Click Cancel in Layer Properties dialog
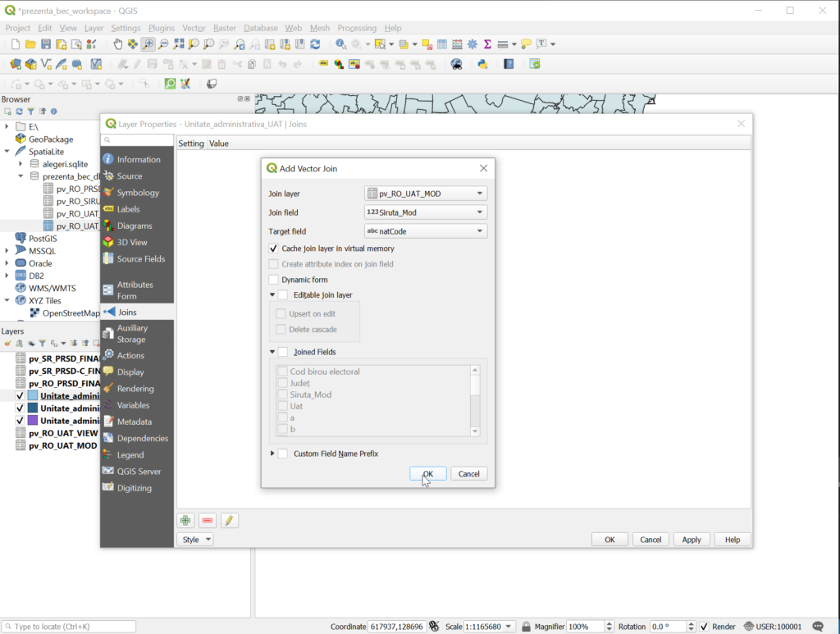Image resolution: width=840 pixels, height=634 pixels. (651, 540)
